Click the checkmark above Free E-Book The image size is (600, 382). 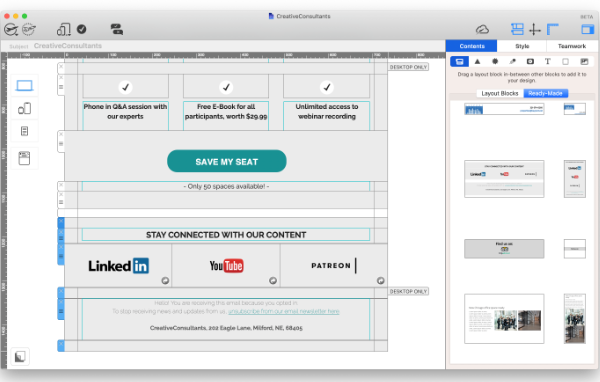point(226,87)
